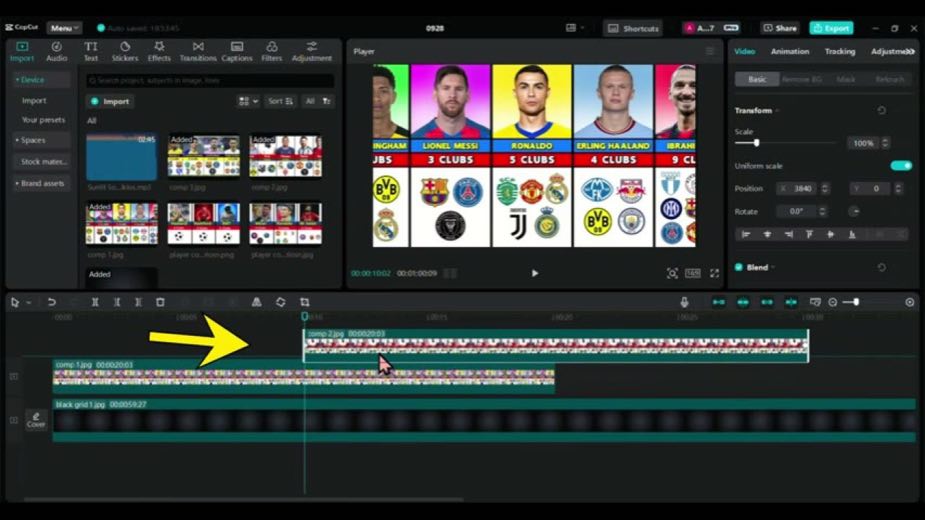Toggle lock icon on the comp 1.jpg track
This screenshot has height=520, width=925.
point(14,376)
